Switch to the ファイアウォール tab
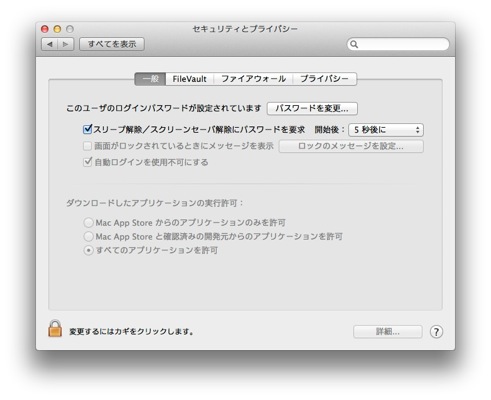Image resolution: width=491 pixels, height=400 pixels. point(253,79)
